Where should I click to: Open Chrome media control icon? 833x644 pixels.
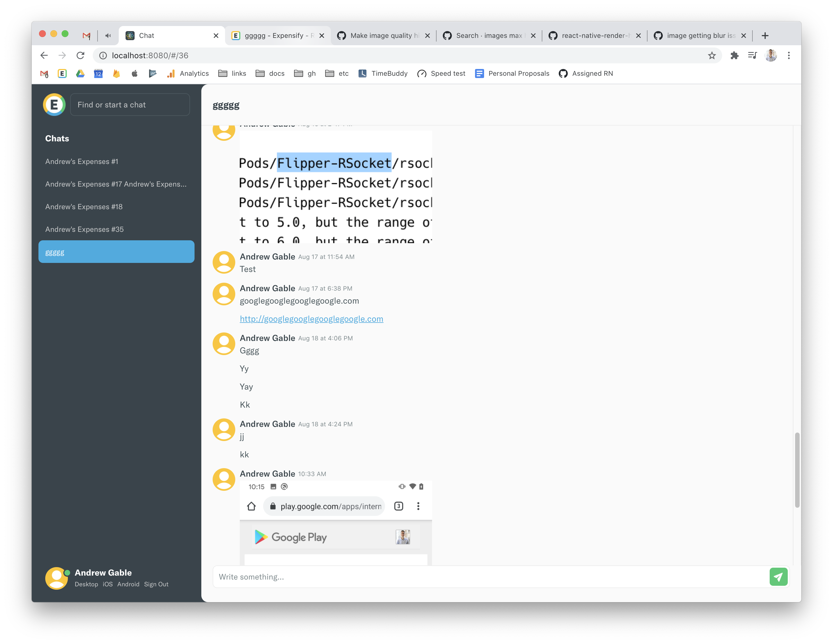[x=752, y=56]
